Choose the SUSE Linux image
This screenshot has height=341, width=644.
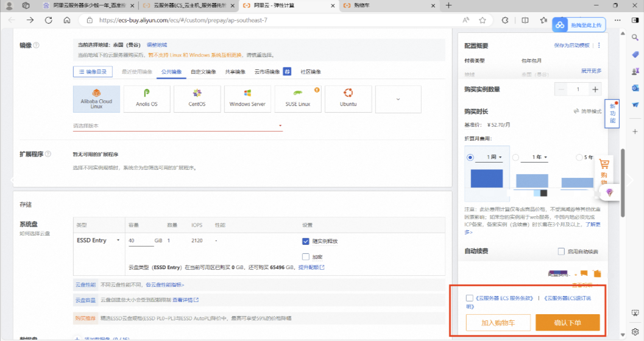click(x=298, y=98)
